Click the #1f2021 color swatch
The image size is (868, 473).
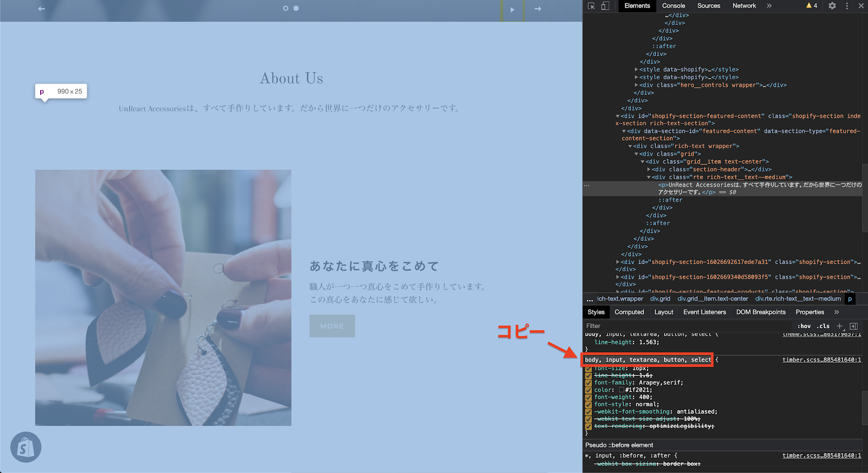click(x=622, y=390)
